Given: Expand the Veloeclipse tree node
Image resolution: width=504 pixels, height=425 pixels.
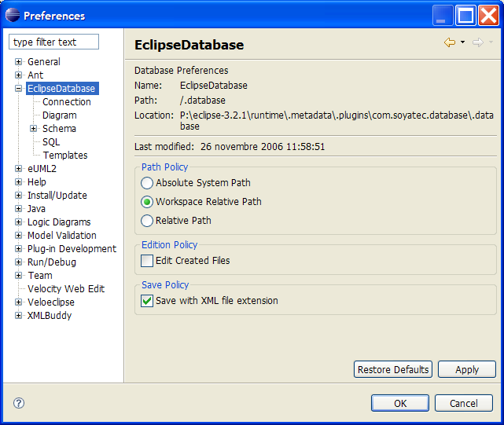Looking at the screenshot, I should coord(19,302).
